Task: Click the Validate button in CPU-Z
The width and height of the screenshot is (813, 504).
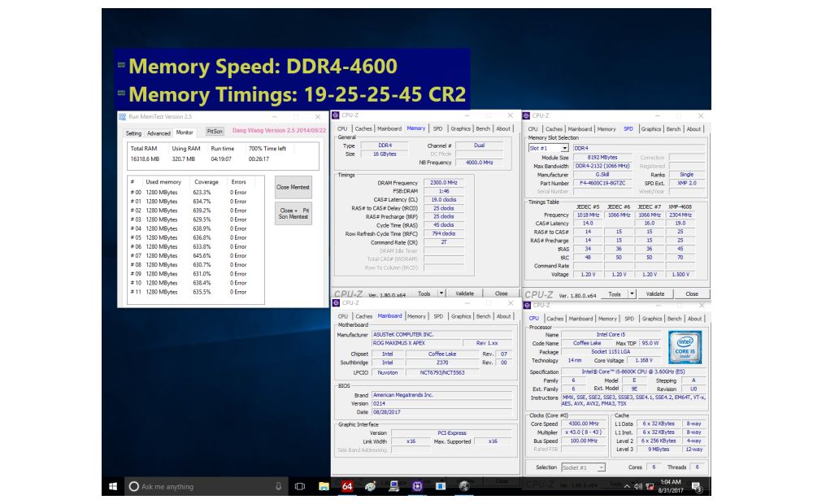Action: [466, 293]
